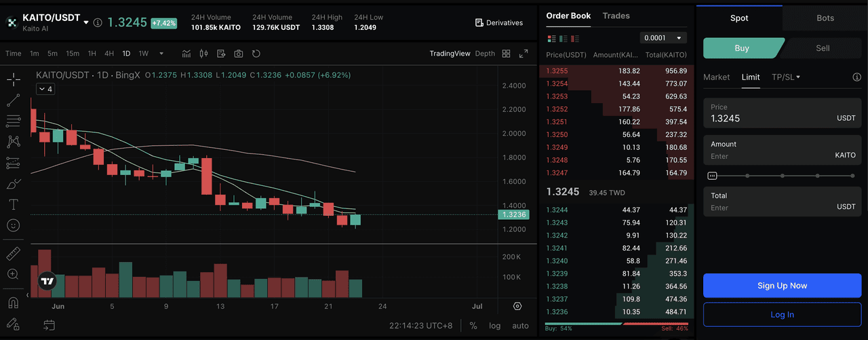This screenshot has width=868, height=340.
Task: Click the Amount input field
Action: (782, 150)
